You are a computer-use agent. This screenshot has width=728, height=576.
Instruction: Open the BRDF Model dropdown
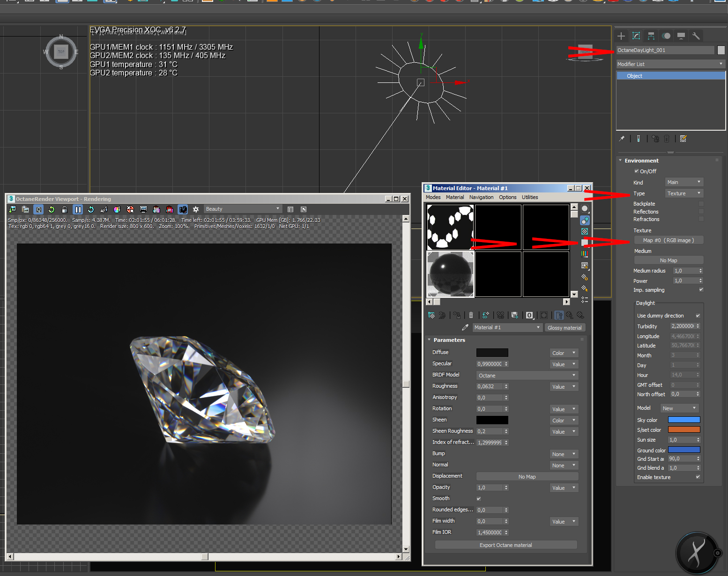click(x=527, y=376)
